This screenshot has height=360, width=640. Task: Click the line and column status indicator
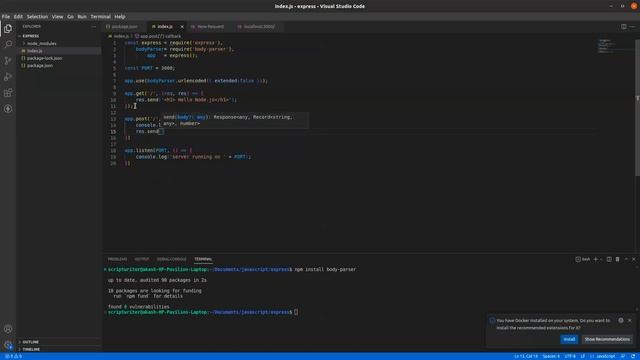[x=526, y=356]
